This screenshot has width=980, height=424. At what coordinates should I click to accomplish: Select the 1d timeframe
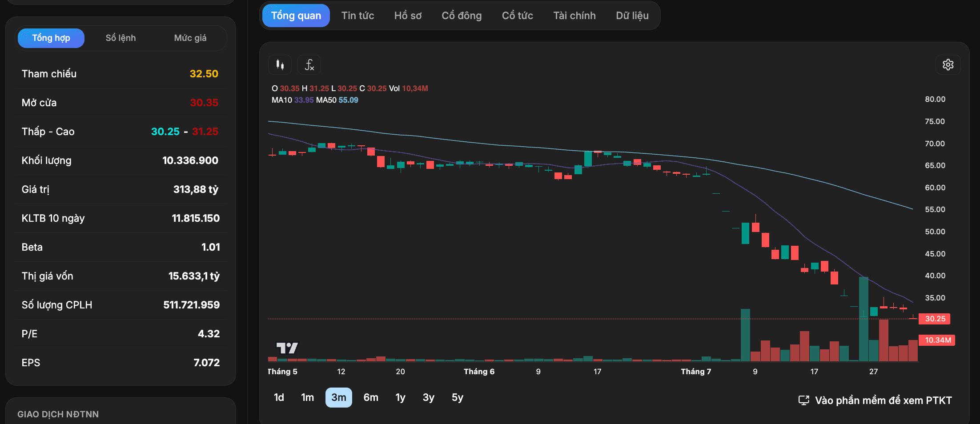[279, 397]
